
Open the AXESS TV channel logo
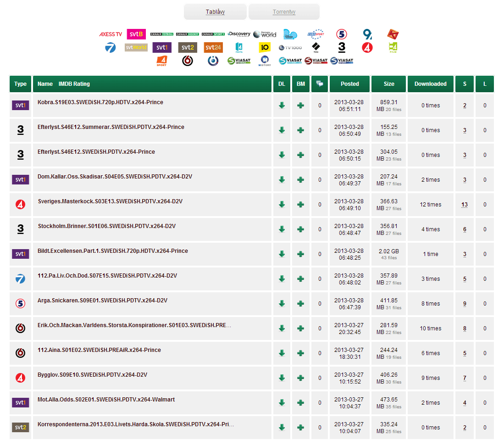coord(111,34)
